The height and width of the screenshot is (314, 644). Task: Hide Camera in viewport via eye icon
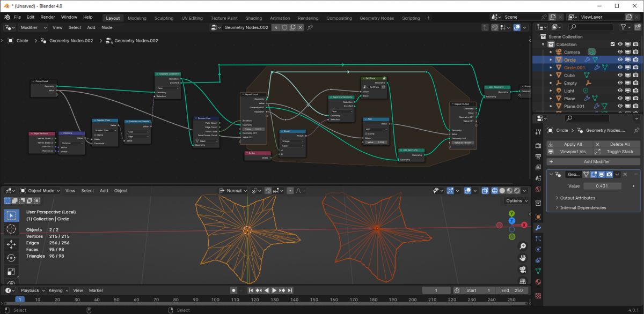tap(620, 52)
